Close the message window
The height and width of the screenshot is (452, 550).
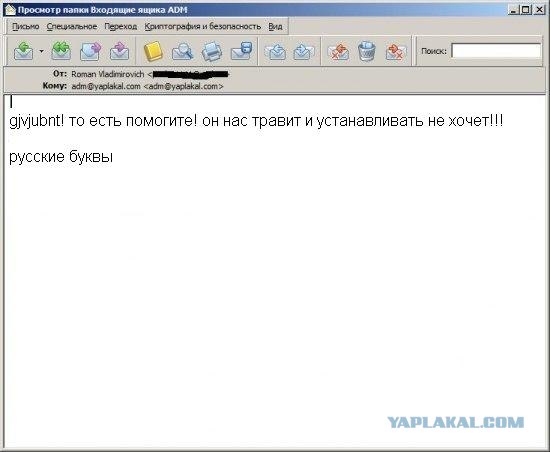coord(539,10)
